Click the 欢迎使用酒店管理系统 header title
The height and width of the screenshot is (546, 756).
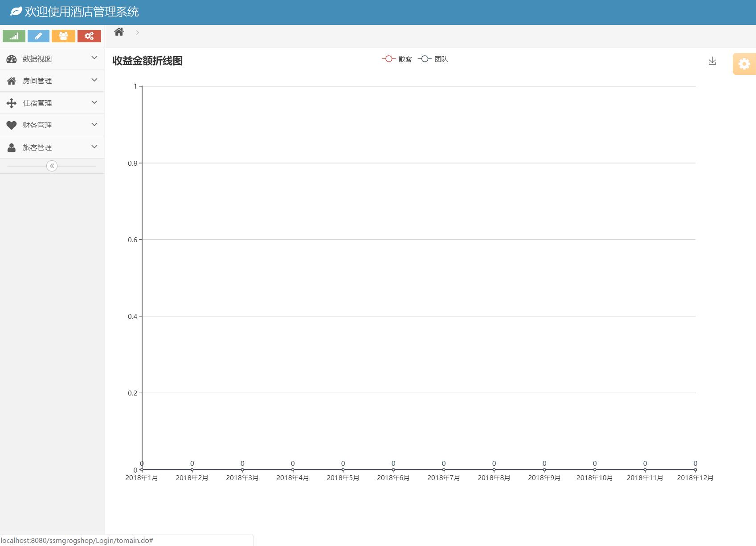point(82,12)
